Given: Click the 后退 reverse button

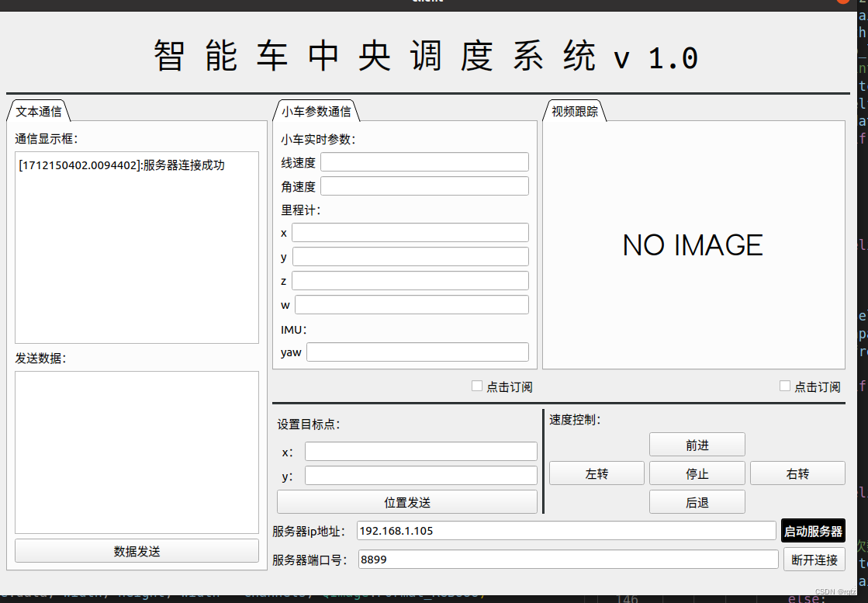Looking at the screenshot, I should (x=697, y=502).
